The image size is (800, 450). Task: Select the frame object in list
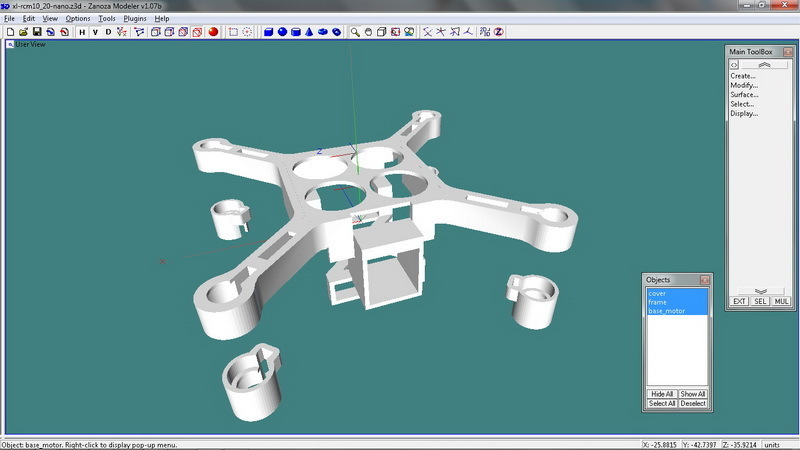point(658,302)
